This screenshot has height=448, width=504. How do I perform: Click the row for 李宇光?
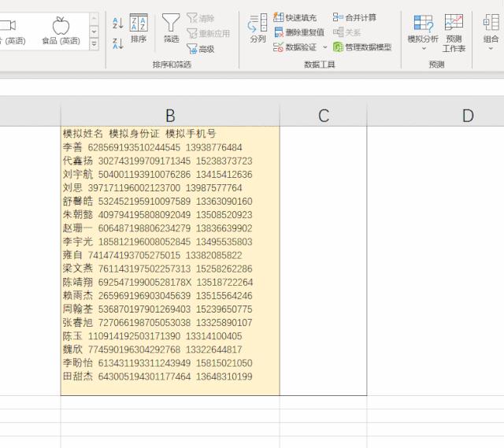pos(157,242)
